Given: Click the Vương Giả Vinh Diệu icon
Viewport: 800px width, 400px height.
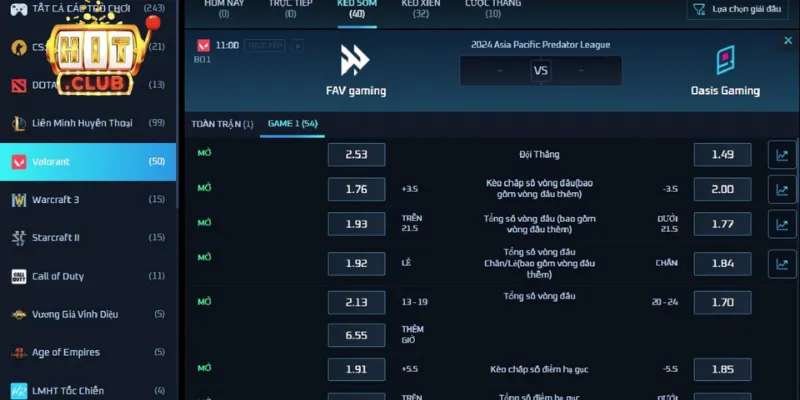Looking at the screenshot, I should coord(19,315).
